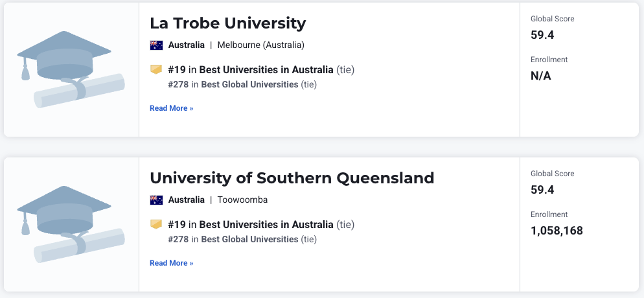Open La Trobe's Best Global Universities ranking

tap(249, 84)
